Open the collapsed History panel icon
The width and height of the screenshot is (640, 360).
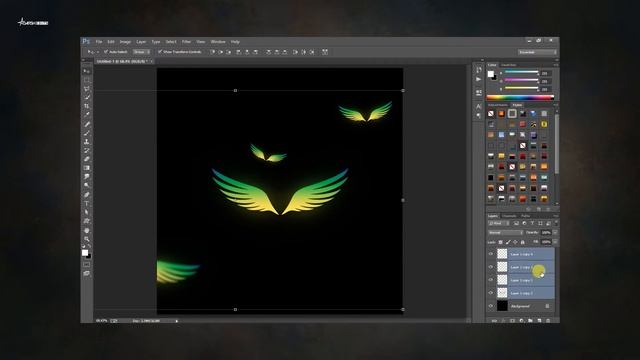(478, 70)
